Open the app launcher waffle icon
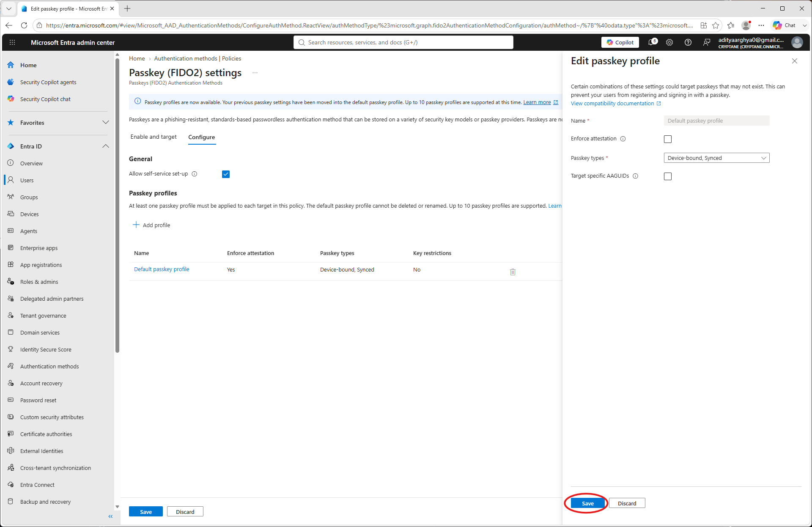812x527 pixels. pyautogui.click(x=12, y=42)
